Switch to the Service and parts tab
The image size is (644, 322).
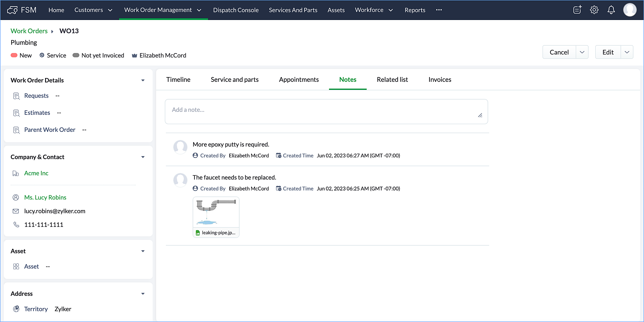234,80
